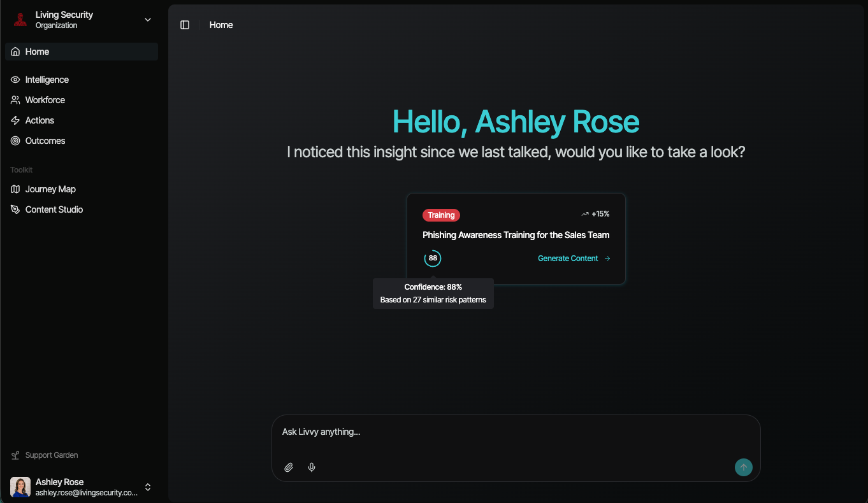The image size is (868, 503).
Task: Click the paperclip attachment icon
Action: click(289, 467)
